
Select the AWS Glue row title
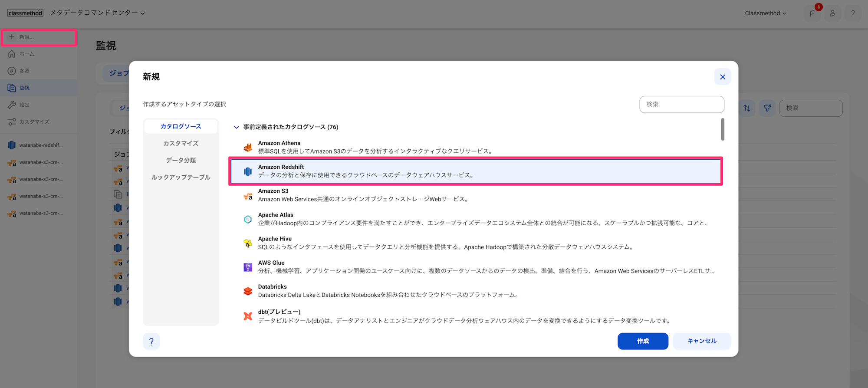point(271,263)
